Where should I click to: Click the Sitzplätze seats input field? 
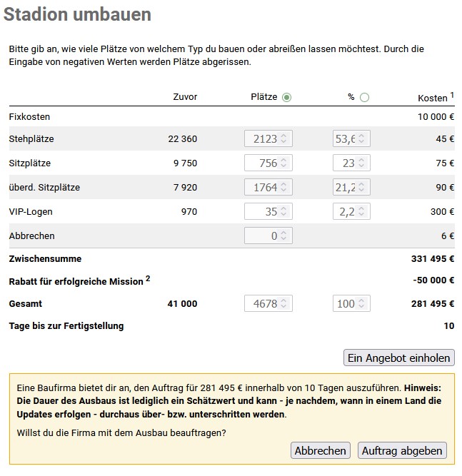261,163
